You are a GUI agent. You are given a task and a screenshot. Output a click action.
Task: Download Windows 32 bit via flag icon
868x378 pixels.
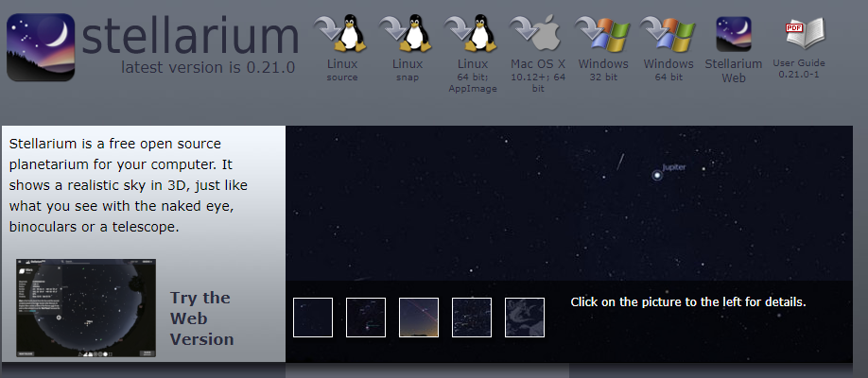(603, 33)
